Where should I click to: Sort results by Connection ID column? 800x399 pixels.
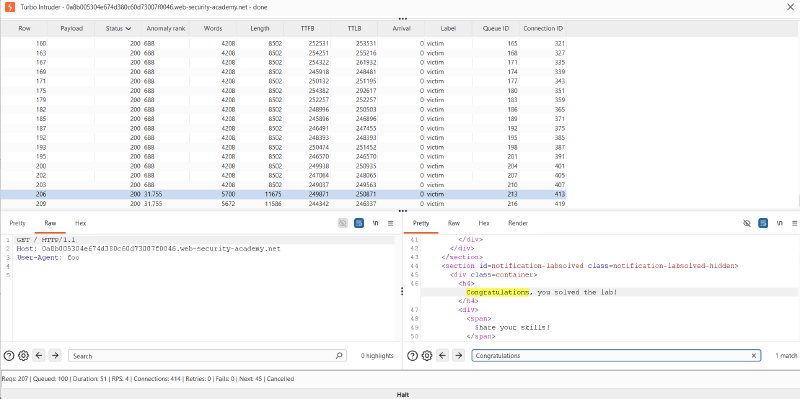pyautogui.click(x=543, y=29)
